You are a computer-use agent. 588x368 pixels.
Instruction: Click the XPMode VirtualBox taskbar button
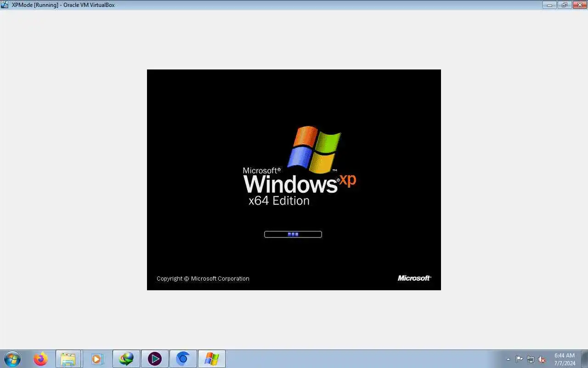(x=212, y=359)
